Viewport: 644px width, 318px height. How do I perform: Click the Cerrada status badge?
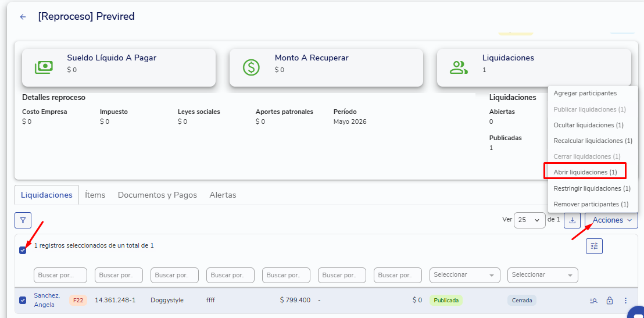click(x=522, y=301)
